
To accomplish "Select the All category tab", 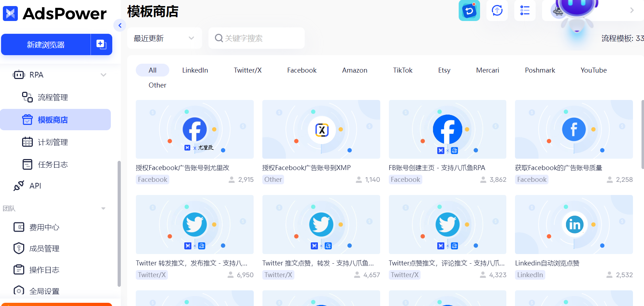I will click(x=153, y=70).
